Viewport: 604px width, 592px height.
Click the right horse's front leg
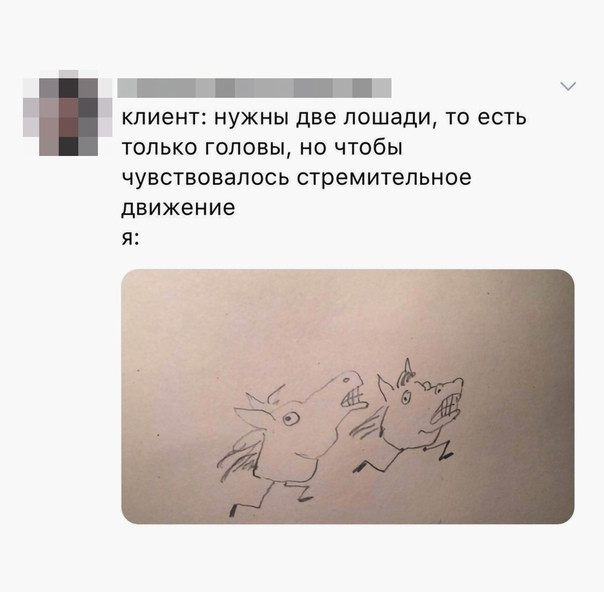(440, 449)
